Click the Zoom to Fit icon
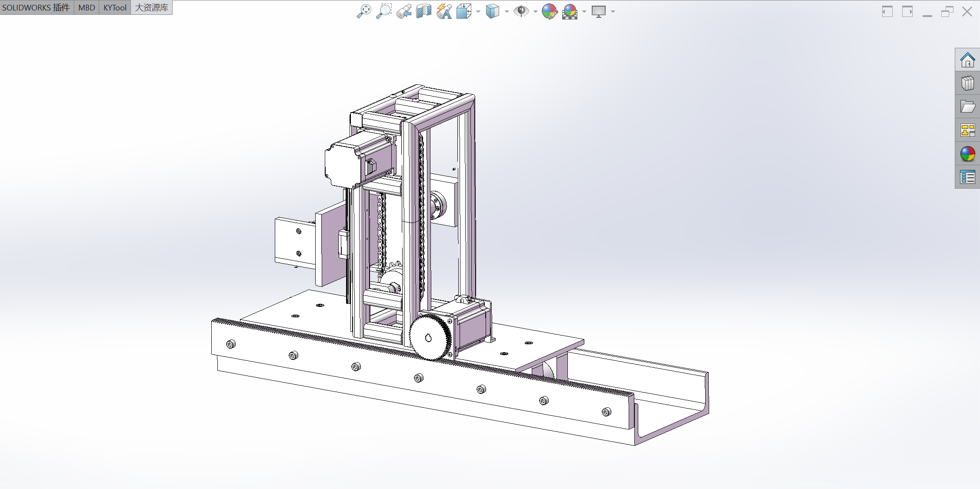 pos(364,11)
